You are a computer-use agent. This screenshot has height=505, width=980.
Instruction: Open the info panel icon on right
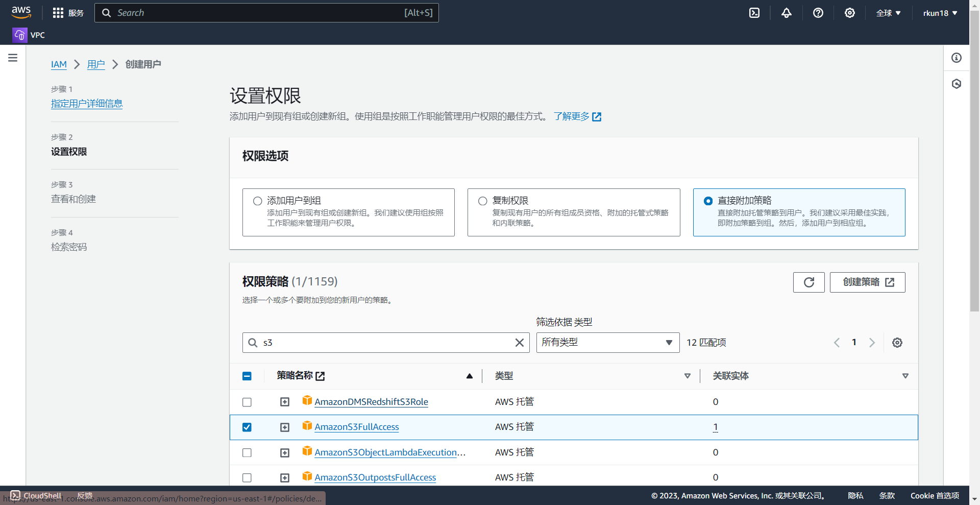point(957,58)
